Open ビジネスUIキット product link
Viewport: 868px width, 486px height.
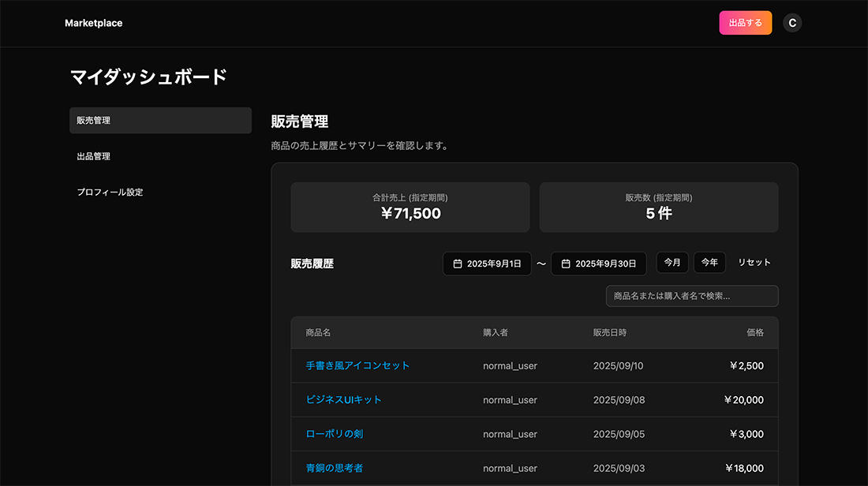click(x=343, y=400)
